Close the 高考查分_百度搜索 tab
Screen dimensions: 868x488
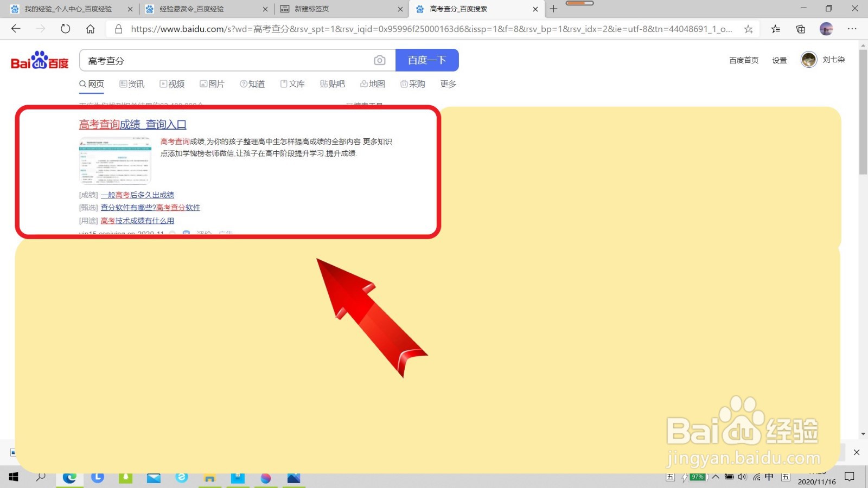pos(535,9)
